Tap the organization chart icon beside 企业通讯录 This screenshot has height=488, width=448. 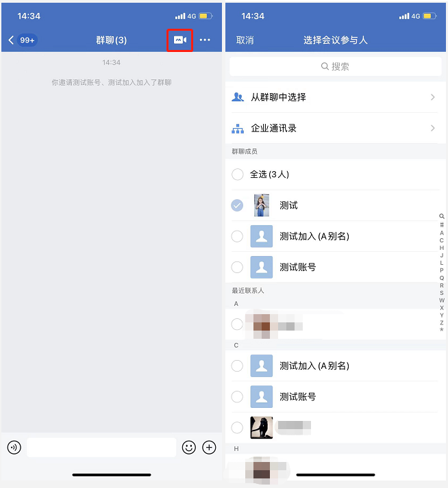click(238, 128)
